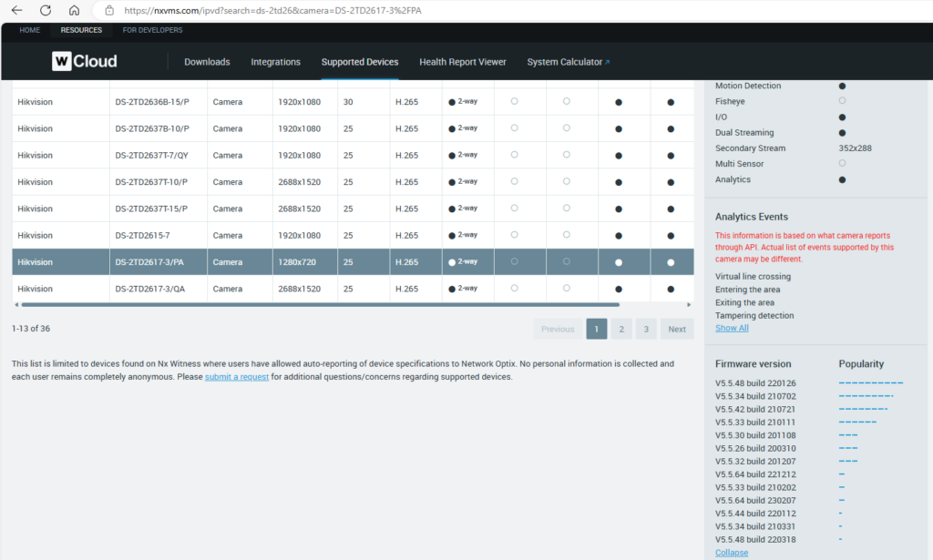The image size is (933, 560).
Task: Go to results page 2
Action: coord(621,329)
